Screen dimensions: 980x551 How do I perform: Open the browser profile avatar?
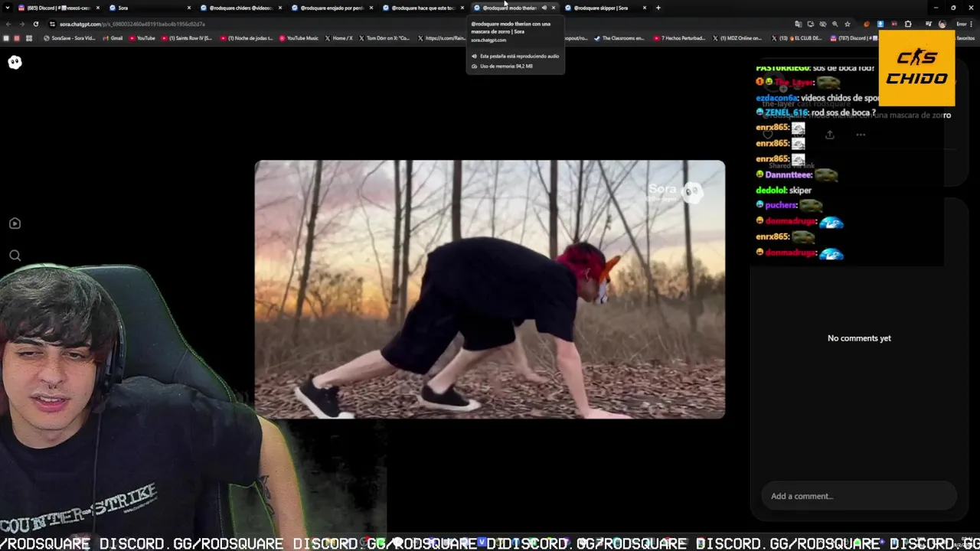click(x=942, y=24)
